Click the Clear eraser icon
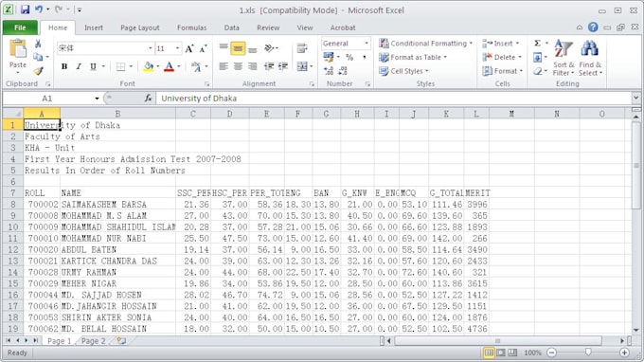 (538, 71)
